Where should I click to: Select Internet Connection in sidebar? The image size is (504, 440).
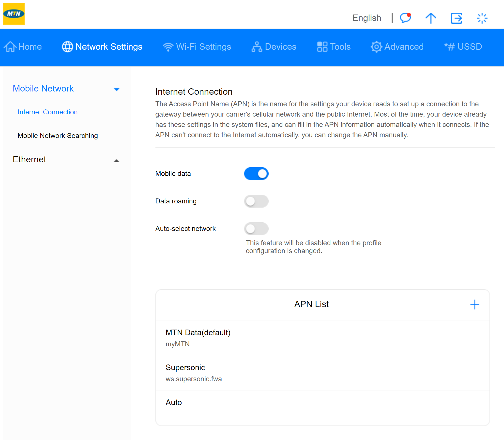[47, 112]
